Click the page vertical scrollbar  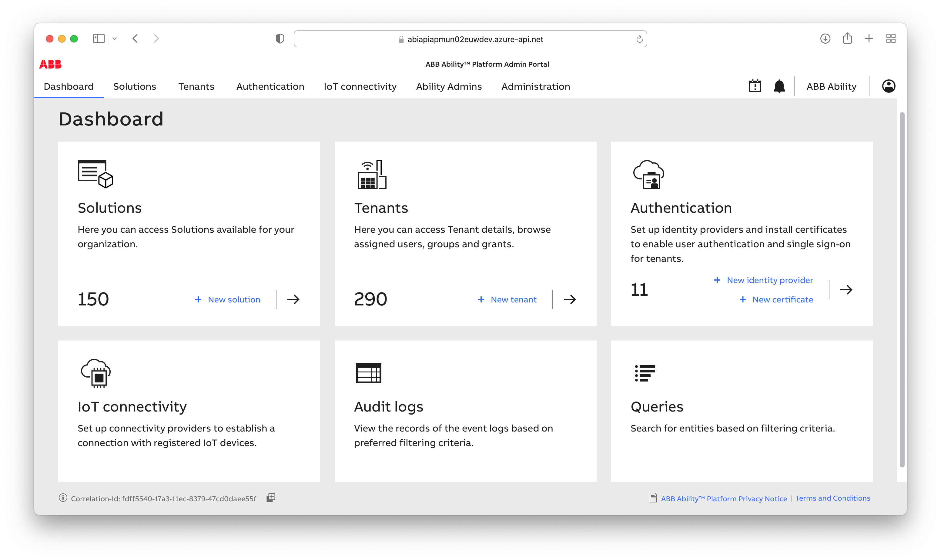(x=902, y=289)
